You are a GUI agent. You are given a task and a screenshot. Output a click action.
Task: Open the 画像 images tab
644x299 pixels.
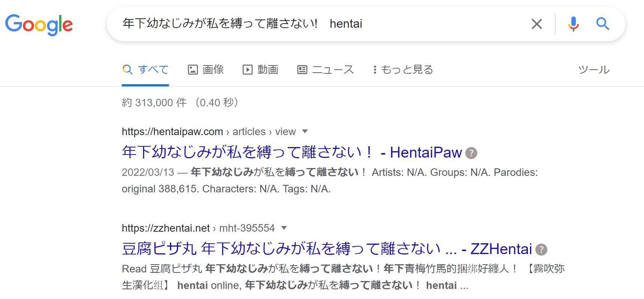click(206, 70)
